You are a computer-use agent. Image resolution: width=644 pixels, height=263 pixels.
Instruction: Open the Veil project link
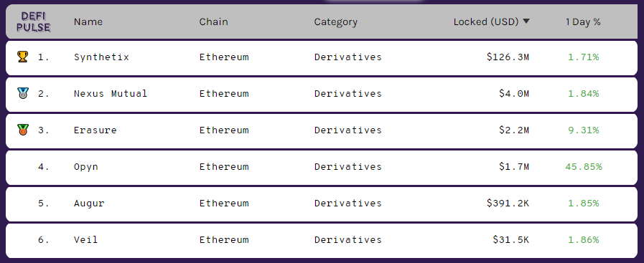(x=86, y=239)
